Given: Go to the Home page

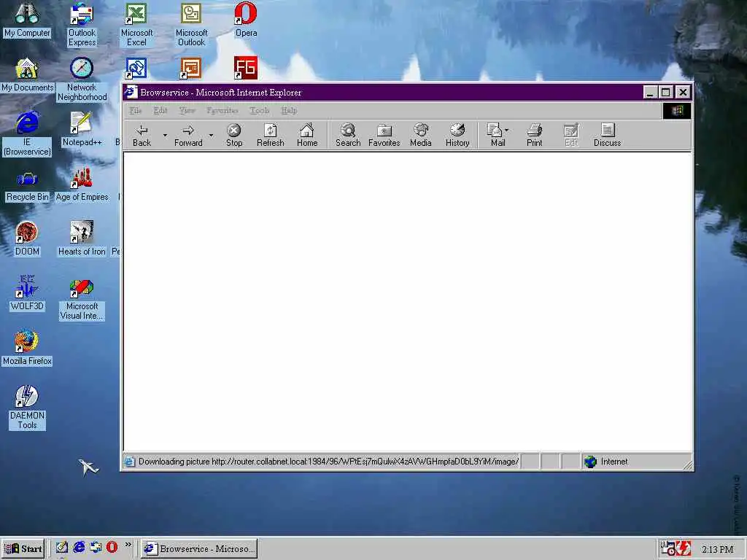Looking at the screenshot, I should click(307, 135).
